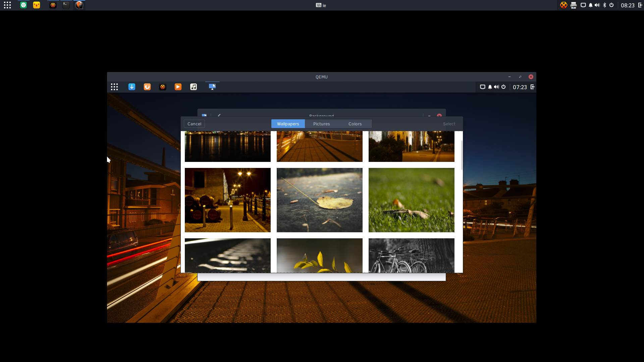The width and height of the screenshot is (644, 362).
Task: Open the orange hexagon tray icon in host
Action: pyautogui.click(x=564, y=5)
